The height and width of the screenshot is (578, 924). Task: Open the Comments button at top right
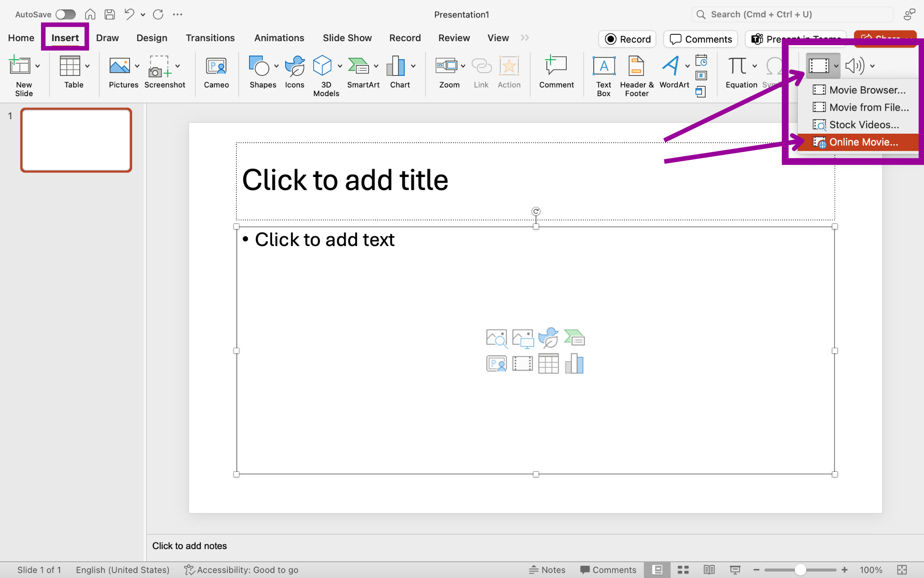[701, 39]
